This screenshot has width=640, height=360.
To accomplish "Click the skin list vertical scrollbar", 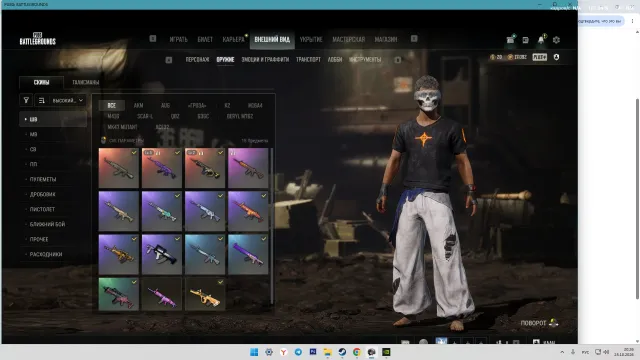I will [x=272, y=226].
